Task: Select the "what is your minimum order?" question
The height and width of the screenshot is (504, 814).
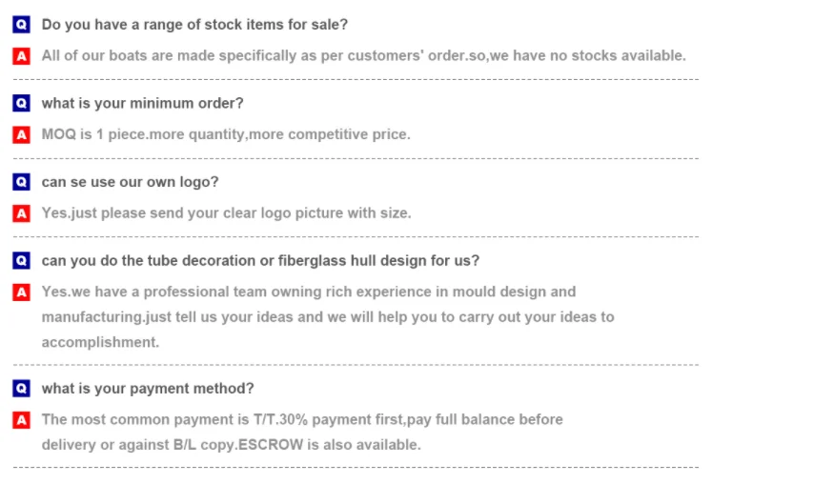Action: tap(142, 103)
